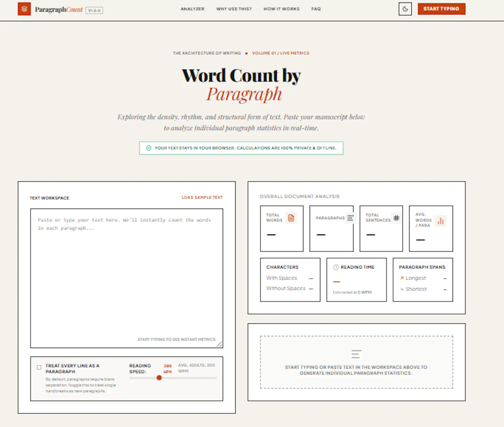
Task: Click Load Sample Text link
Action: coord(202,197)
